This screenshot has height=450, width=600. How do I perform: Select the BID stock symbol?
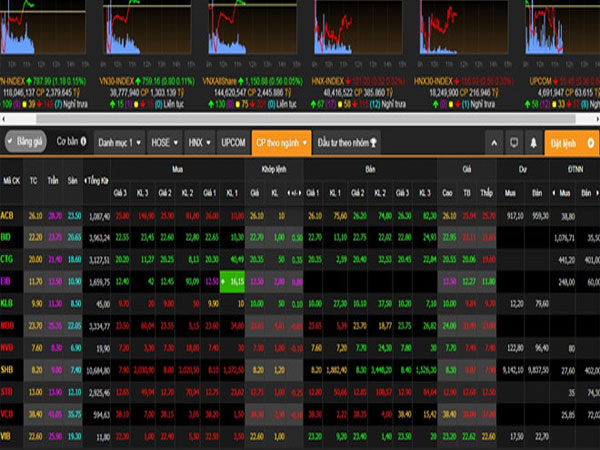[x=6, y=237]
